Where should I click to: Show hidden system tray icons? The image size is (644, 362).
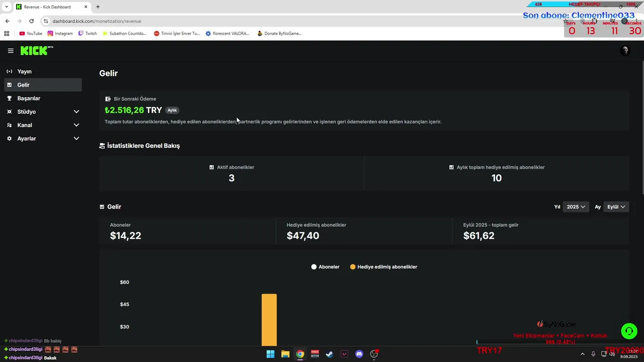tap(583, 354)
